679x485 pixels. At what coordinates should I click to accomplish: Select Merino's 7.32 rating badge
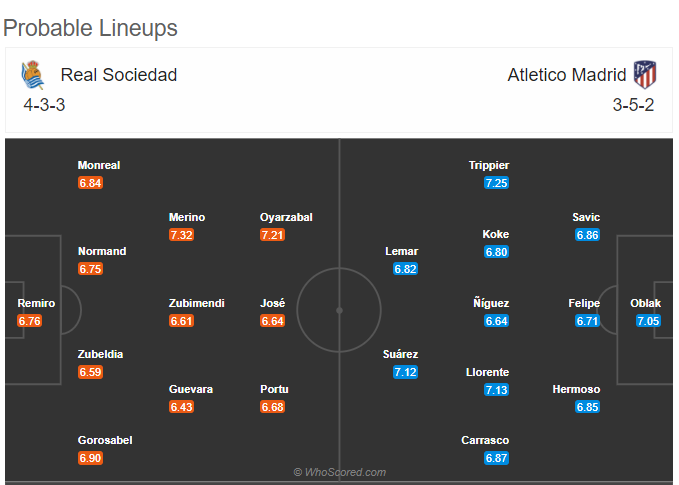[181, 235]
